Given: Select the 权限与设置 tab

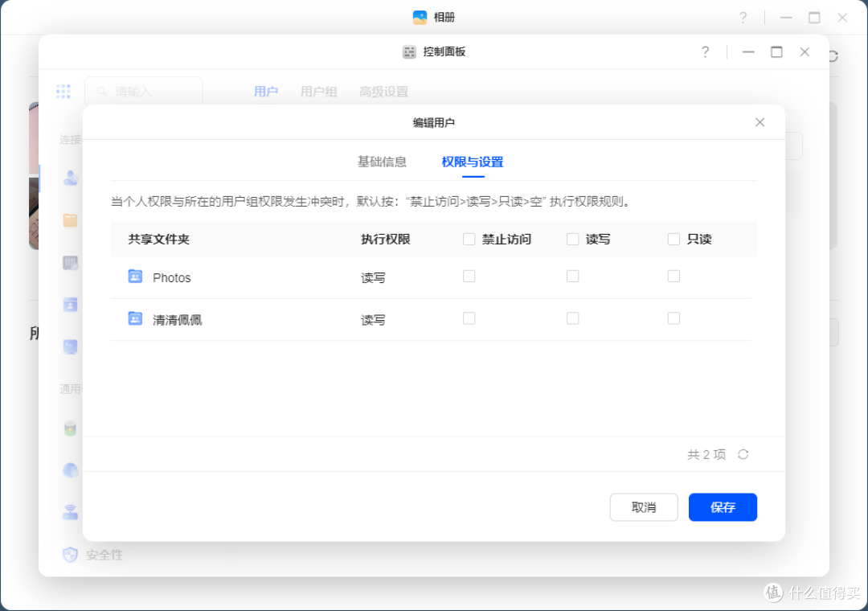Looking at the screenshot, I should tap(473, 162).
